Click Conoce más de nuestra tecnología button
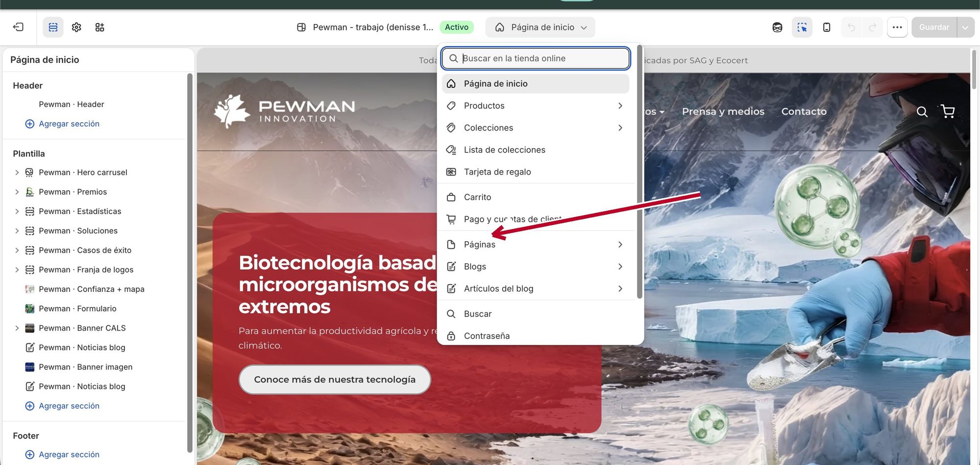 coord(335,379)
